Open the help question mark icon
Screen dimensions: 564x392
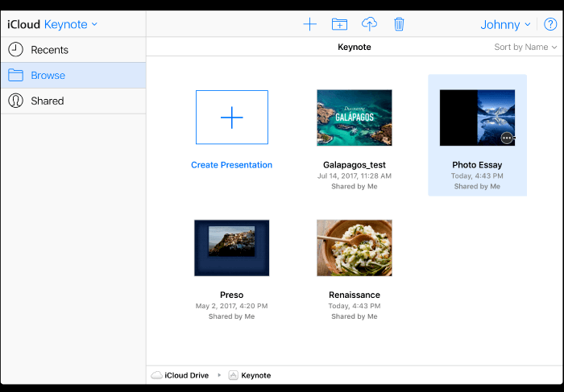[x=550, y=24]
